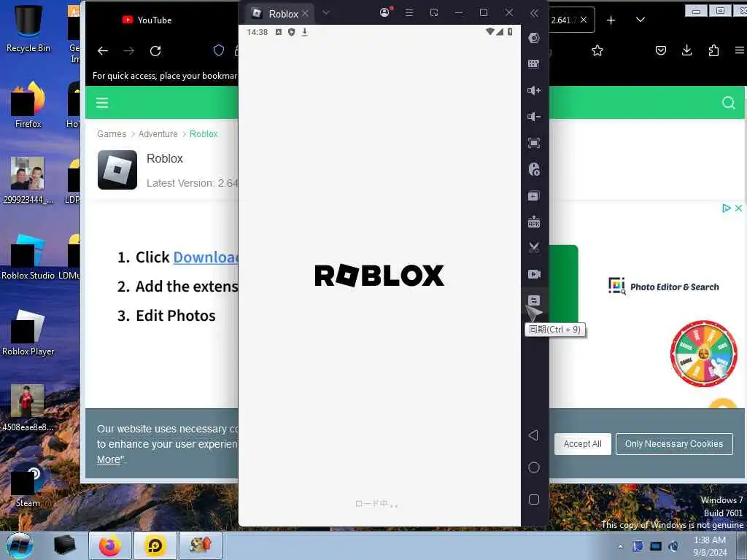Tap Android home circle button
The width and height of the screenshot is (747, 560).
[x=534, y=467]
